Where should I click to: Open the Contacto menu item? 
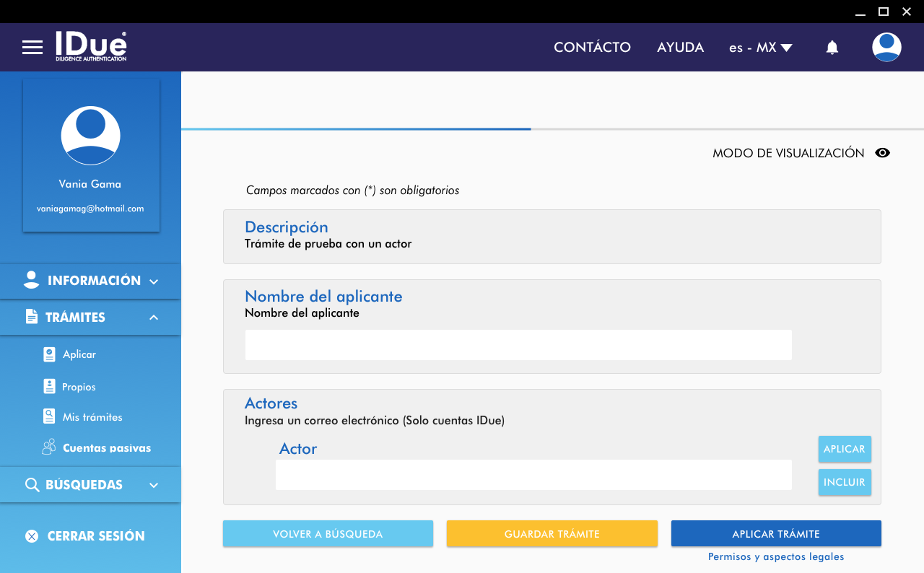click(592, 48)
